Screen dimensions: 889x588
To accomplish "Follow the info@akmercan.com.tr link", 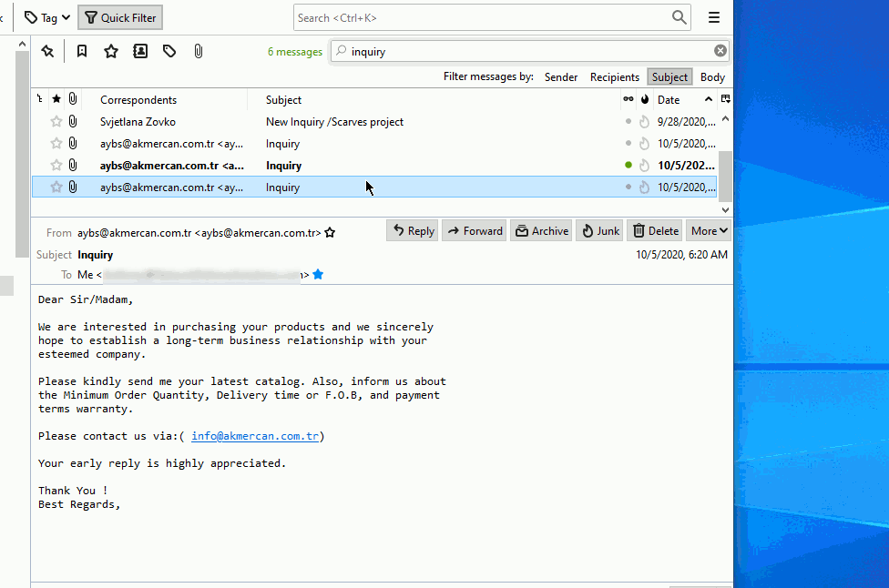I will coord(254,436).
